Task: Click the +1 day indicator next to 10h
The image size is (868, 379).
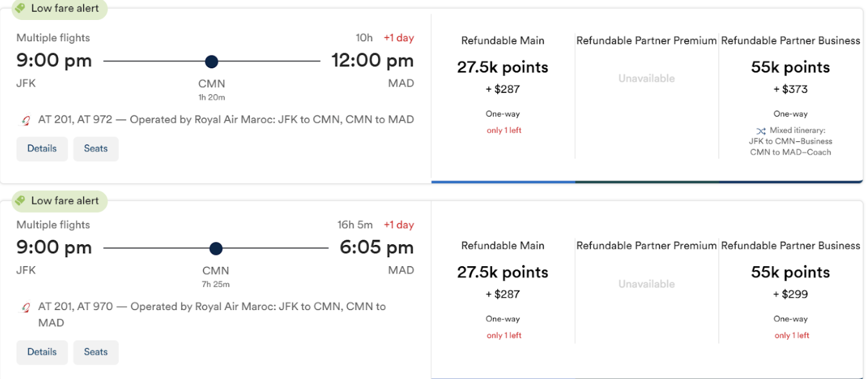Action: click(x=399, y=38)
